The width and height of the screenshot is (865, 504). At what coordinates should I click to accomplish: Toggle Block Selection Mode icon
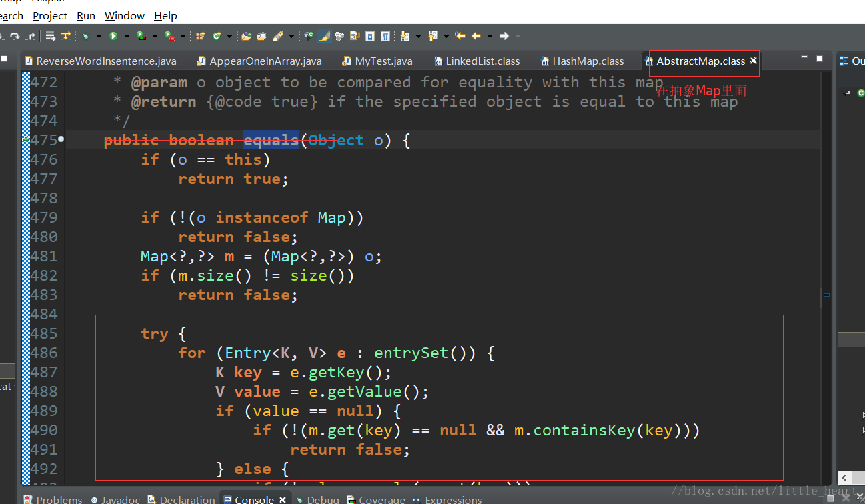pos(370,35)
